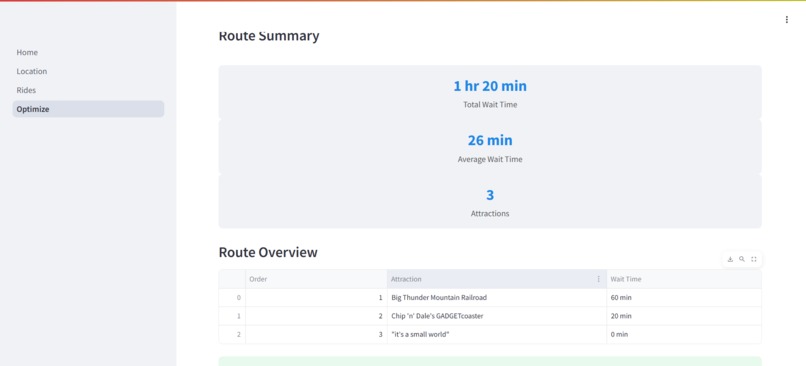Click the Order cell for "it's a small world"
The height and width of the screenshot is (366, 806).
click(316, 335)
